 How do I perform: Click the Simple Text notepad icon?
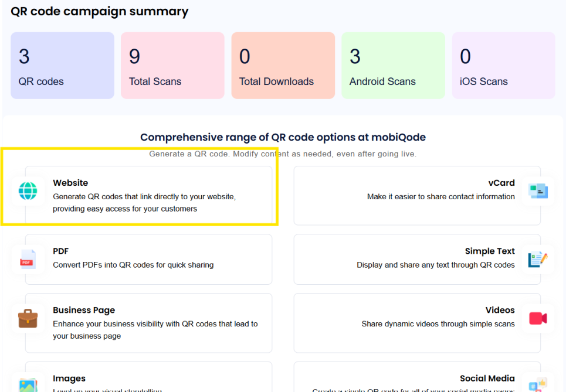click(x=537, y=259)
